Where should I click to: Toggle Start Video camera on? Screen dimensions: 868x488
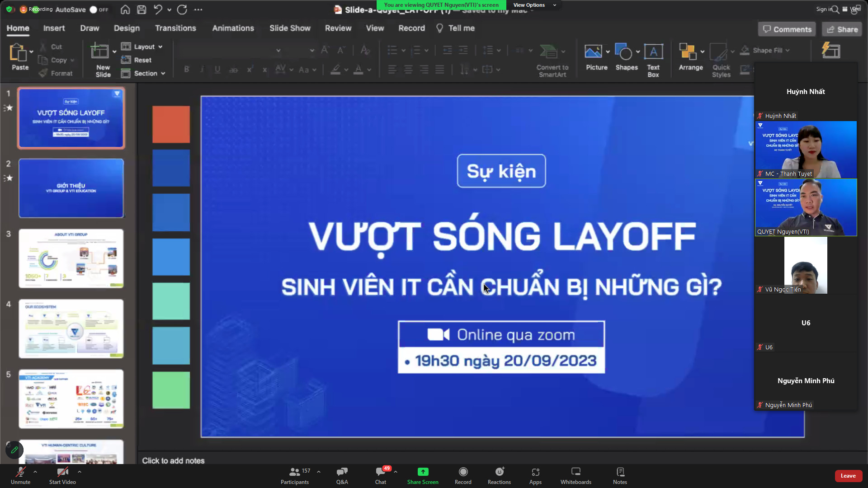click(62, 472)
